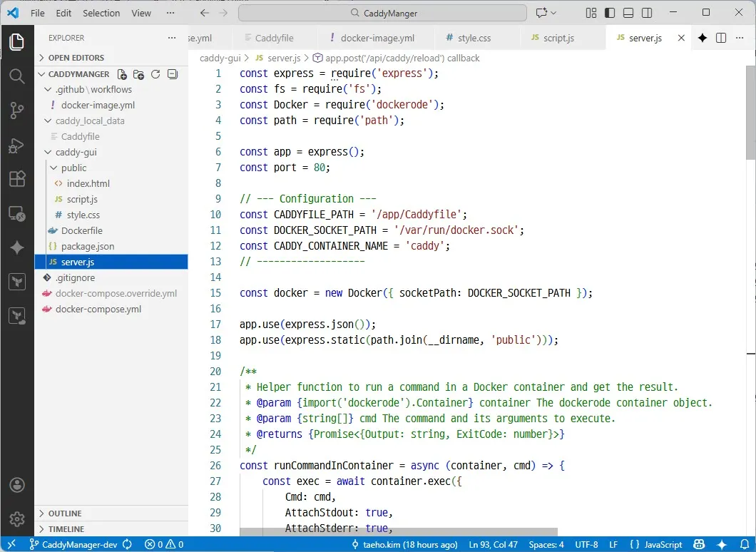Expand the TIMELINE section

pyautogui.click(x=111, y=529)
